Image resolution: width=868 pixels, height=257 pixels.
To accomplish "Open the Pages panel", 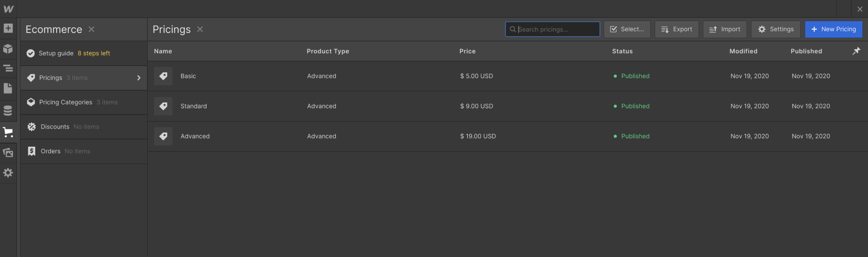I will tap(8, 88).
